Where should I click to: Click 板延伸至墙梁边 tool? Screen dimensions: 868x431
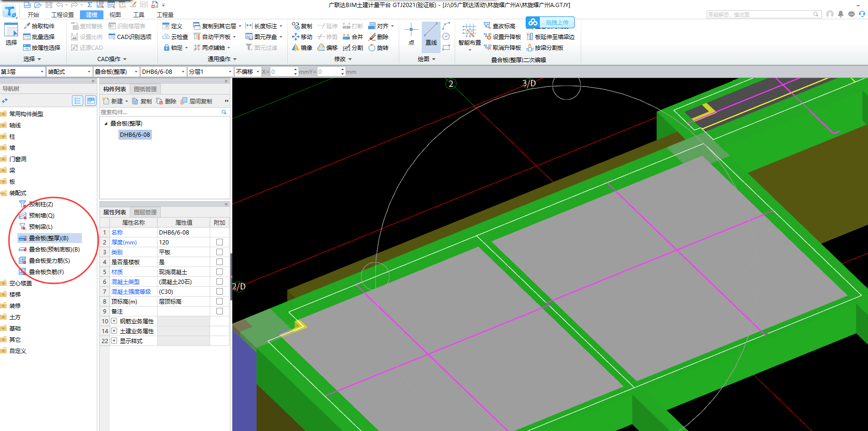click(551, 37)
